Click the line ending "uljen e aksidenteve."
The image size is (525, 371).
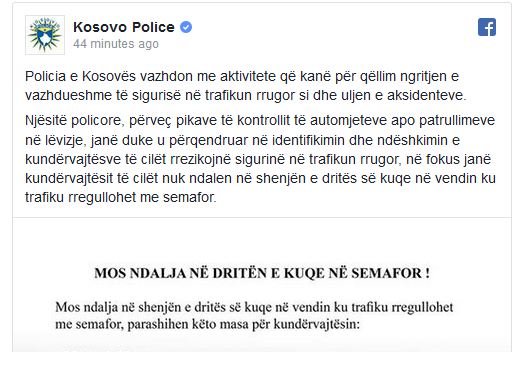[245, 95]
